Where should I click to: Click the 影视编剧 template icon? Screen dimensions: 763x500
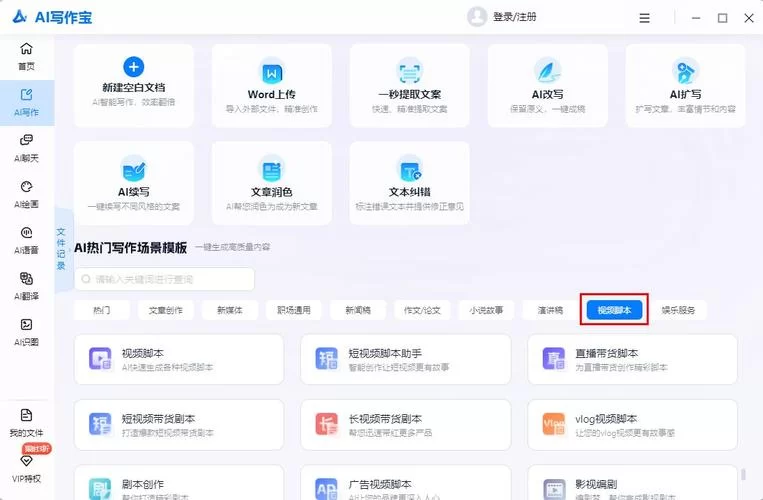(554, 489)
